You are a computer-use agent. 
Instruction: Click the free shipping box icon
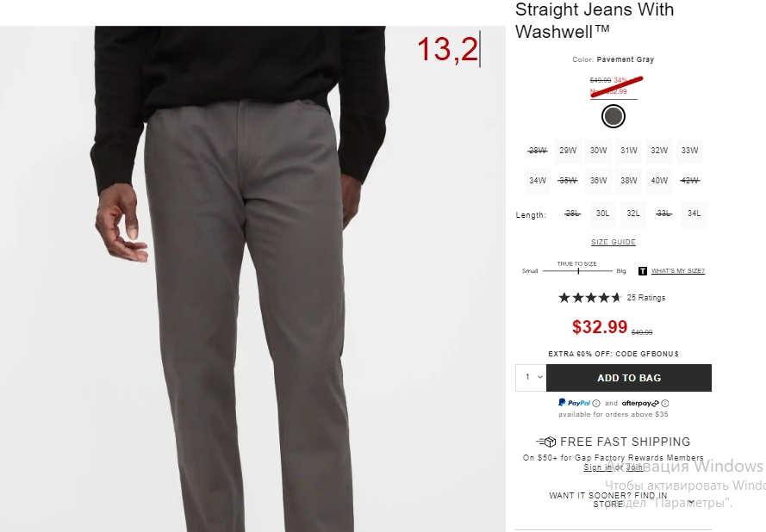pos(546,442)
